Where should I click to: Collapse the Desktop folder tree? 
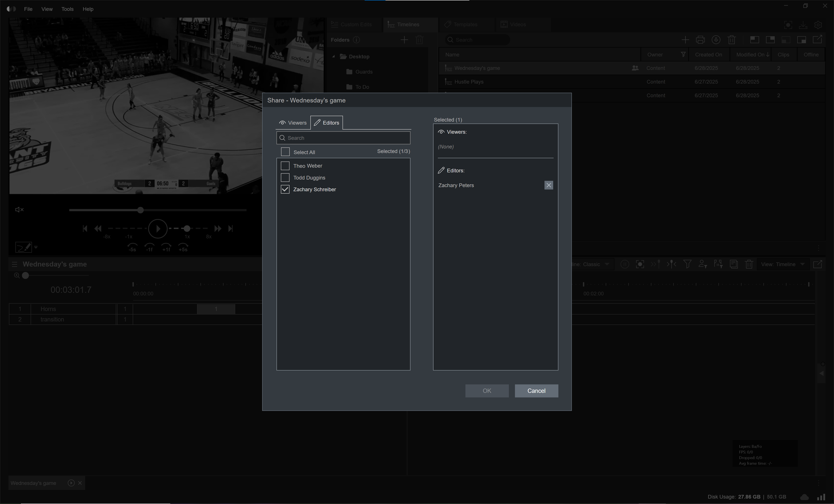point(333,56)
